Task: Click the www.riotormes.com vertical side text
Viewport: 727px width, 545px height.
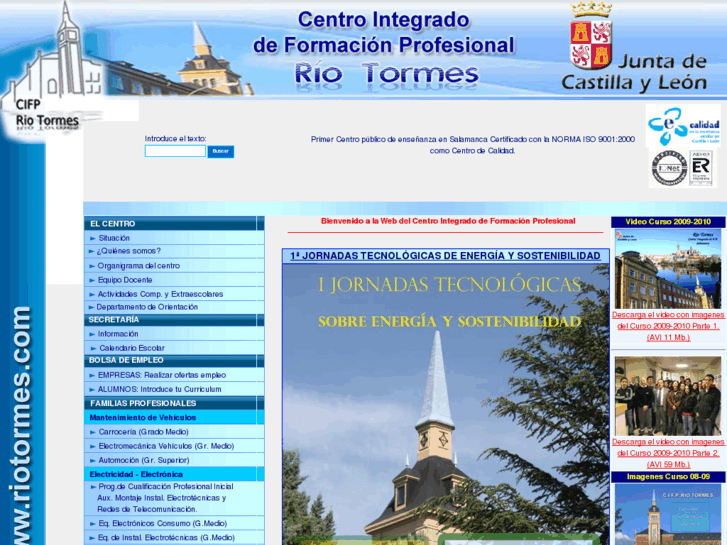Action: click(19, 424)
